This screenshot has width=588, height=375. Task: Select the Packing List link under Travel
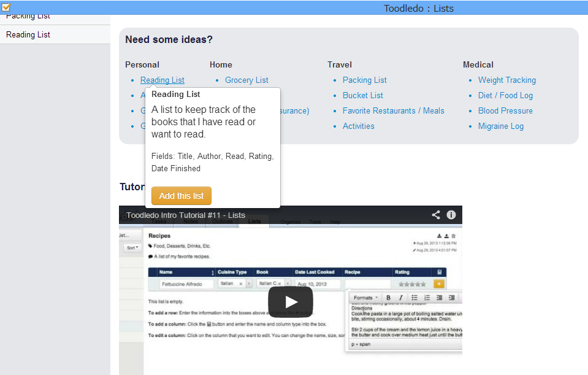[364, 80]
